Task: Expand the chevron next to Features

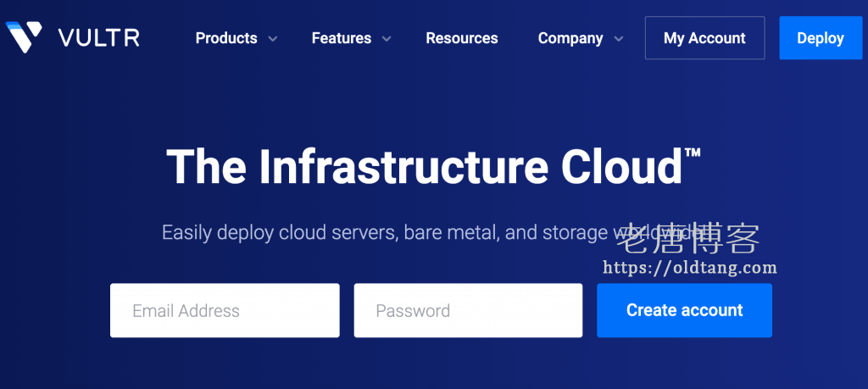Action: tap(387, 39)
